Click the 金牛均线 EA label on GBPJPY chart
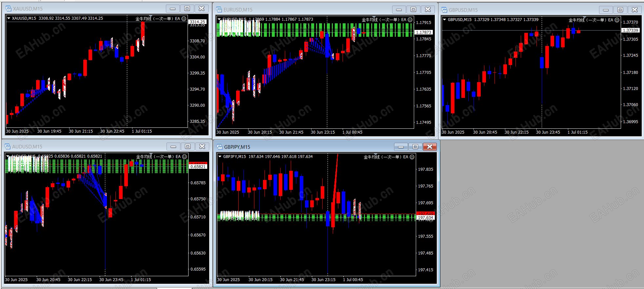Image resolution: width=644 pixels, height=289 pixels. click(x=386, y=157)
